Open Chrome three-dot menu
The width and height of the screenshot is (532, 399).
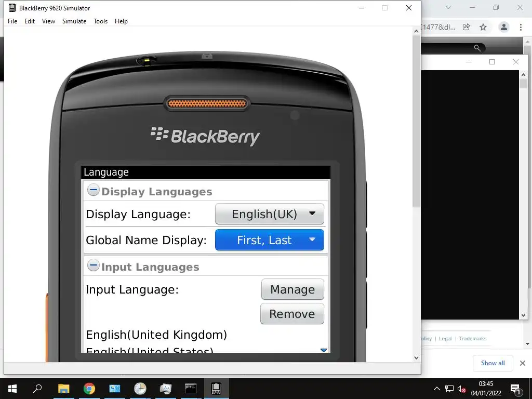[x=521, y=27]
